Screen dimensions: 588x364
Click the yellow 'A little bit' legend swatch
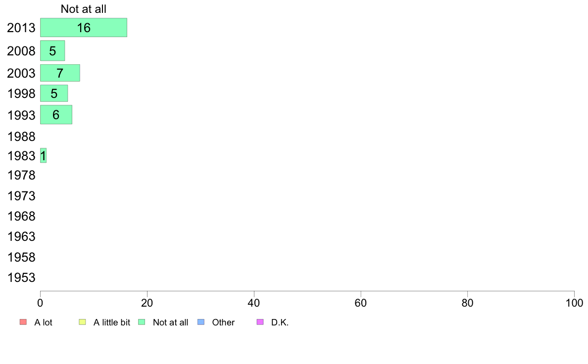click(83, 322)
